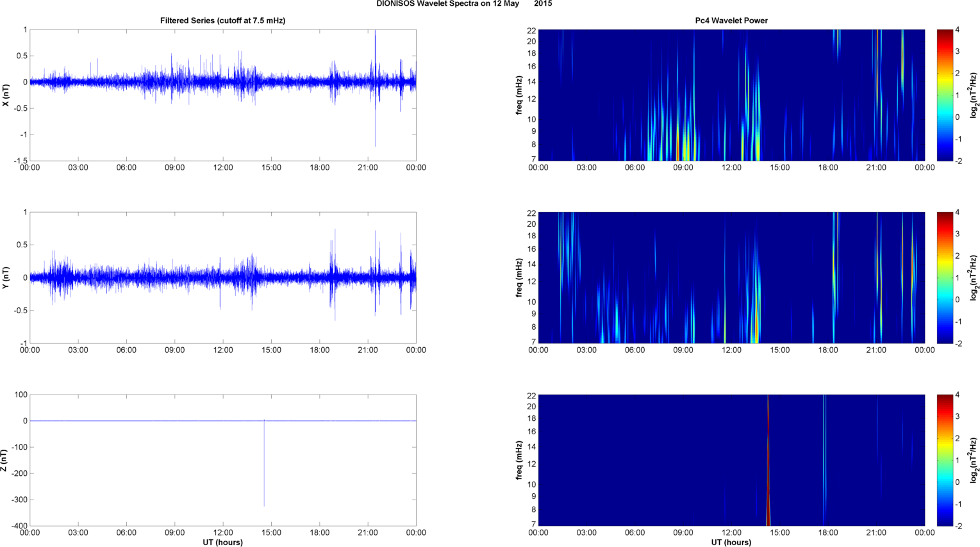Click the colorbar beside the middle wavelet spectrum
Screen dimensions: 980x547
(x=945, y=278)
